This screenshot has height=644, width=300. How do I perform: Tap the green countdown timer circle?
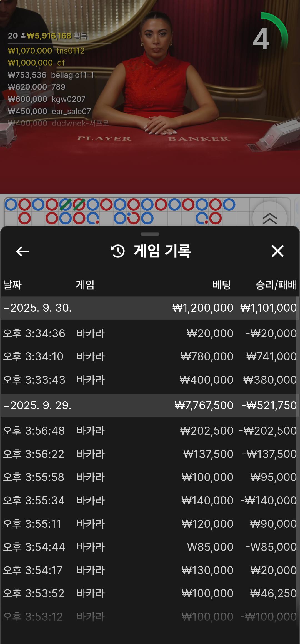[x=267, y=39]
